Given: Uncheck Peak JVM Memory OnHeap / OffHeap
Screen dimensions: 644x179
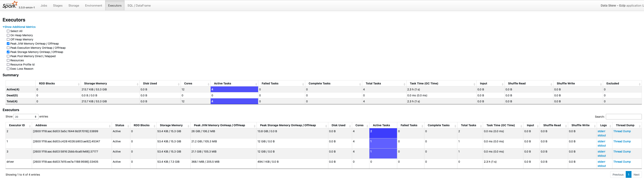Looking at the screenshot, I should (x=8, y=44).
